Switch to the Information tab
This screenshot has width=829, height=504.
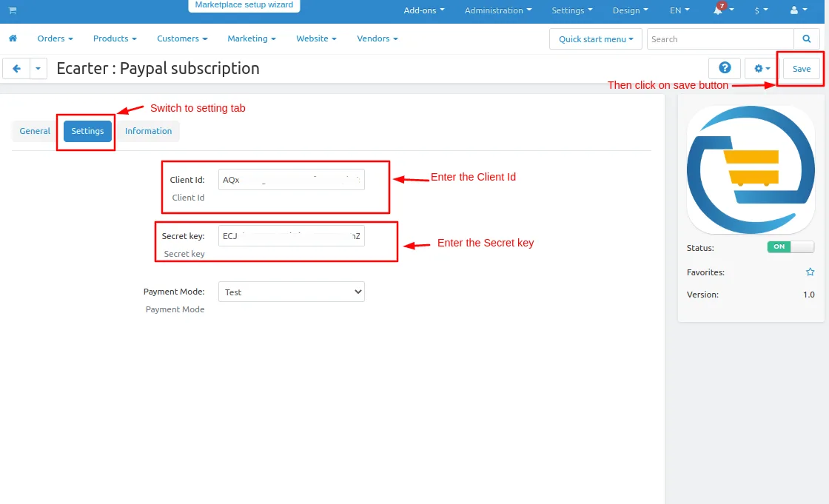coord(148,131)
